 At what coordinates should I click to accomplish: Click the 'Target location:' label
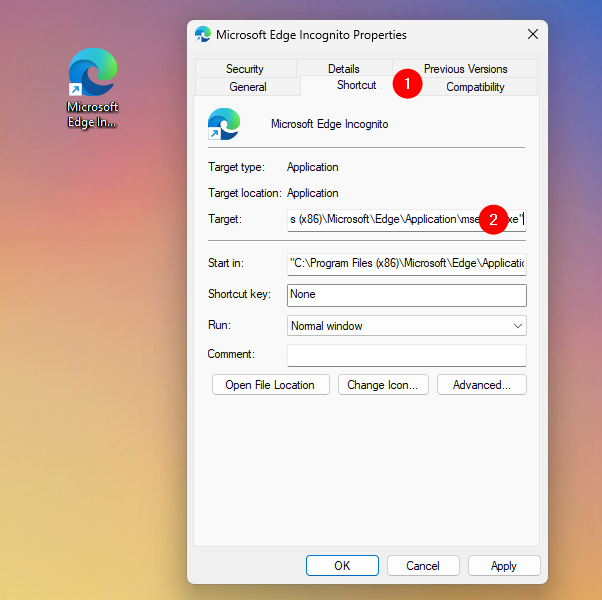tap(245, 193)
